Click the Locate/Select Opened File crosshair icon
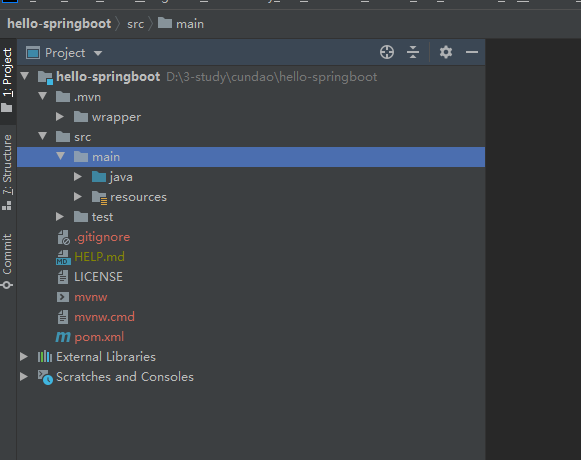 tap(387, 52)
